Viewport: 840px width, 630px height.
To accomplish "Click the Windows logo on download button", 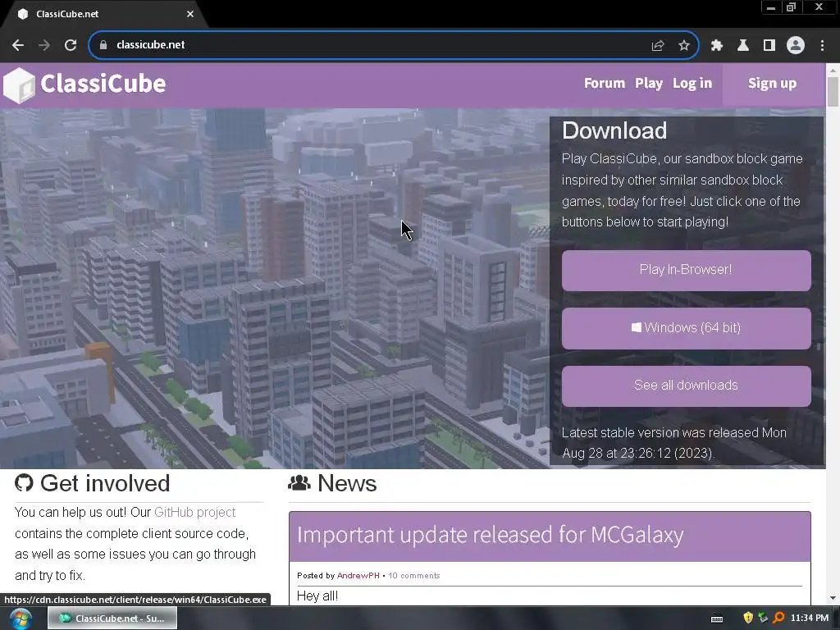I will pyautogui.click(x=636, y=327).
